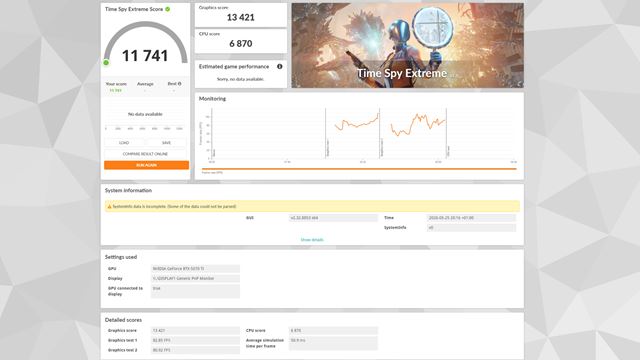
Task: Click the 'No data available' score distribution text
Action: pos(145,114)
